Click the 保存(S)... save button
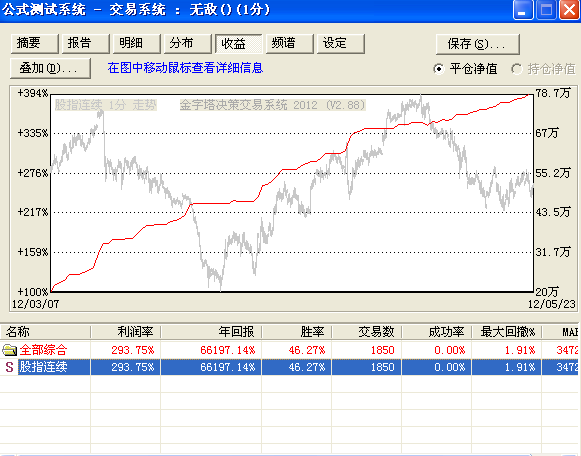 tap(478, 44)
